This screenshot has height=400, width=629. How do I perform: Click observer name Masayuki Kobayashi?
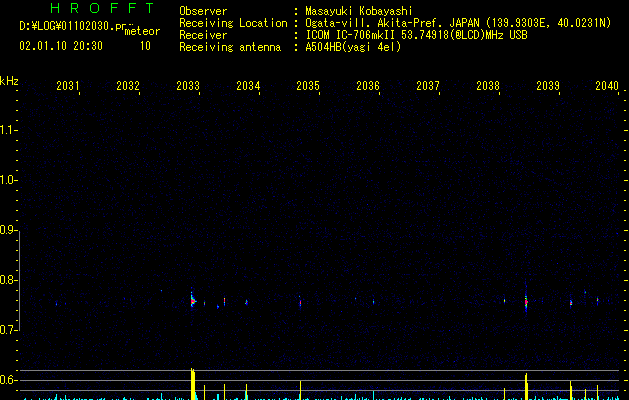pos(359,11)
